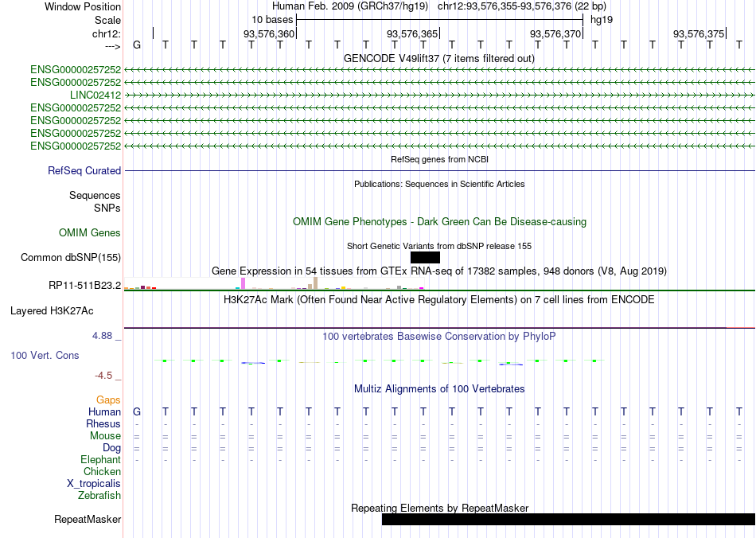
Task: Click the Repeating Elements by RepeatMasker title
Action: (x=440, y=508)
